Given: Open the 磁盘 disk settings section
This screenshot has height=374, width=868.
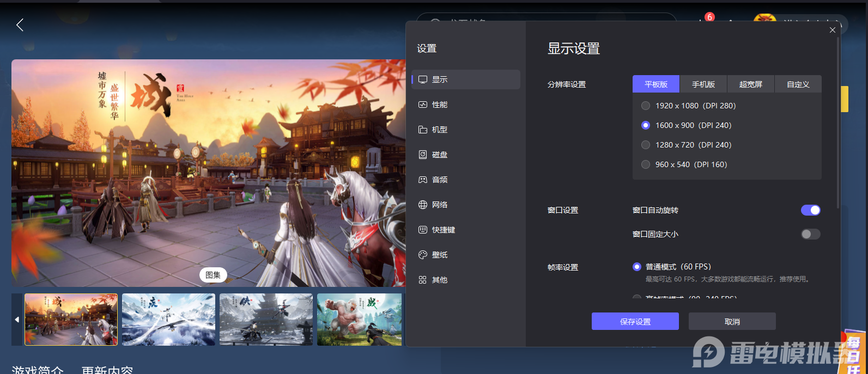Looking at the screenshot, I should point(466,155).
